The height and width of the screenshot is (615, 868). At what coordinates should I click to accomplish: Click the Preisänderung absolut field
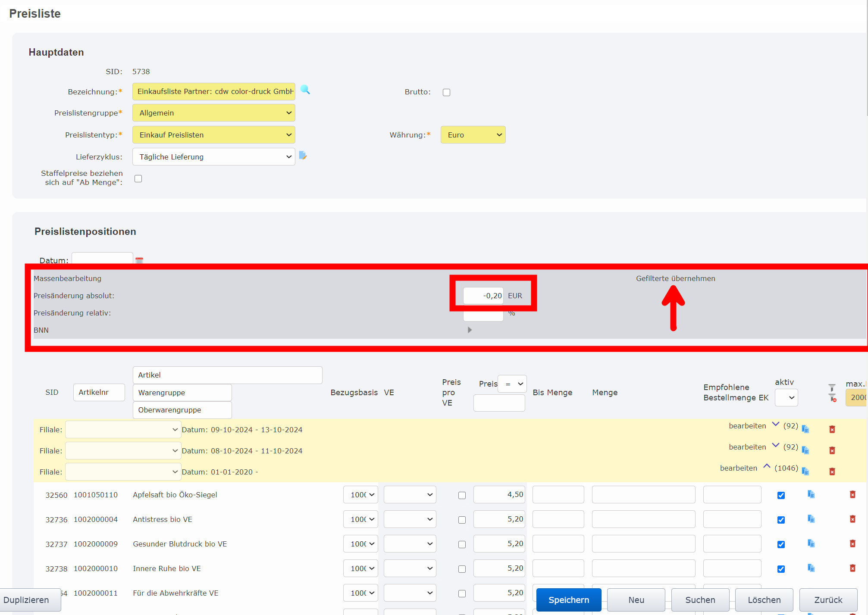483,296
